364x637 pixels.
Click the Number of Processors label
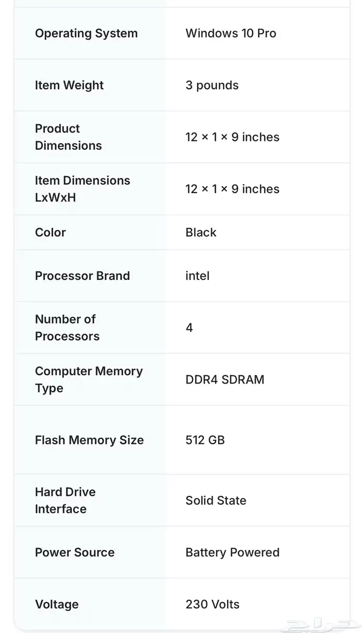67,327
